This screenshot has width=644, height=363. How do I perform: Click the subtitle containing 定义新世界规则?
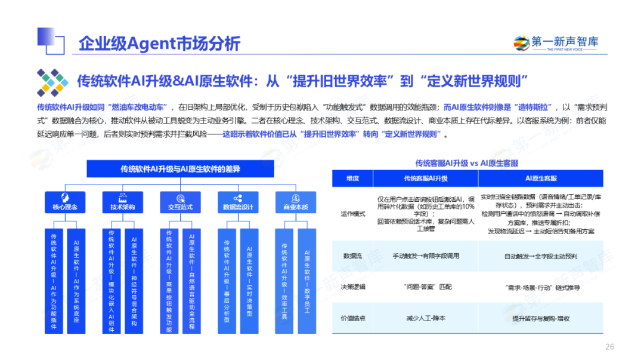pos(302,81)
